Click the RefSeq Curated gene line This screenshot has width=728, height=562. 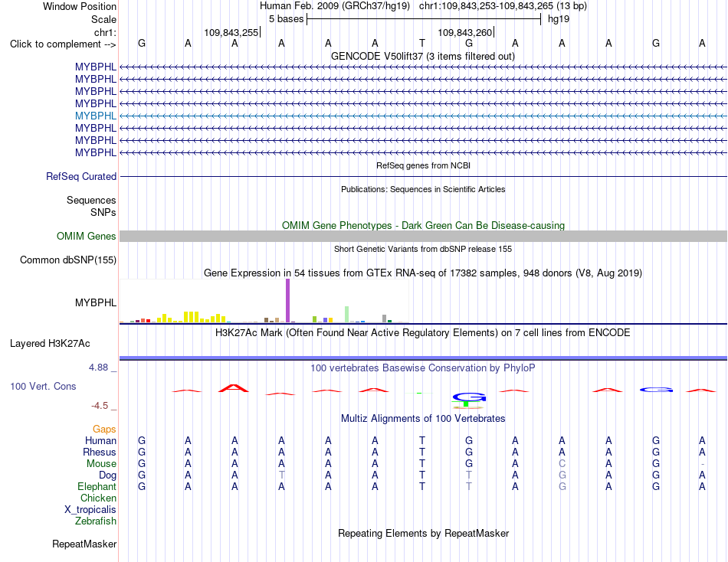(423, 176)
